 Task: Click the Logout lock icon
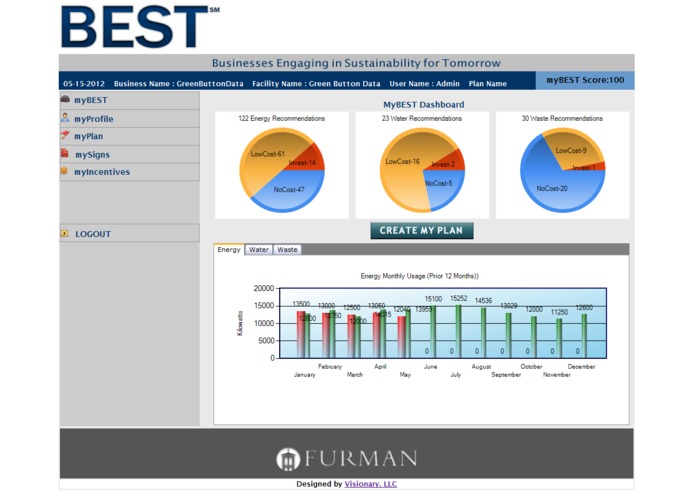(65, 233)
